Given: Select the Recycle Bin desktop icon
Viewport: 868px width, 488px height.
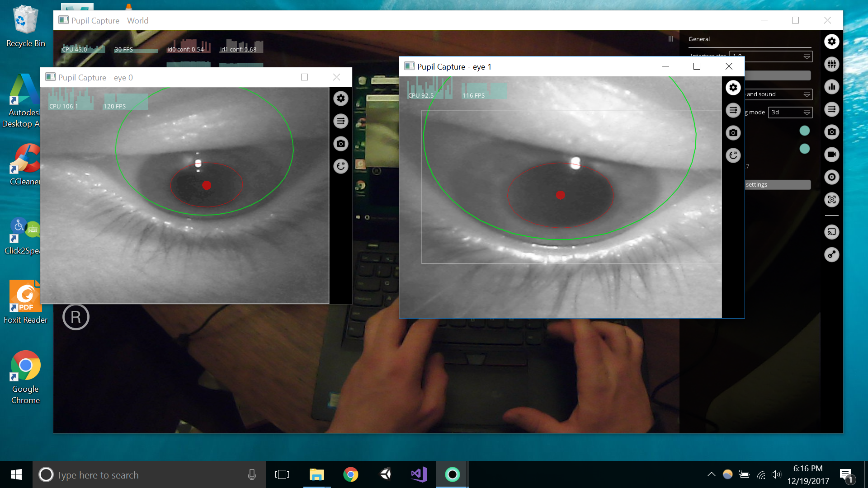Looking at the screenshot, I should (26, 26).
